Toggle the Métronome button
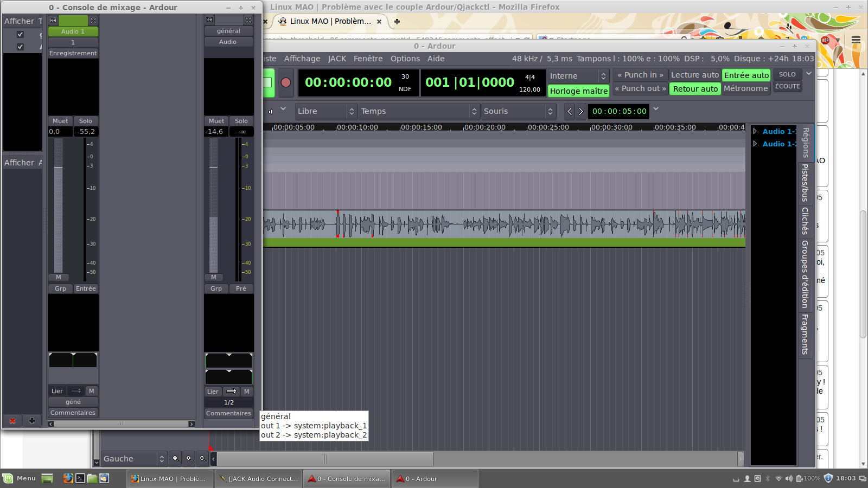 tap(746, 88)
